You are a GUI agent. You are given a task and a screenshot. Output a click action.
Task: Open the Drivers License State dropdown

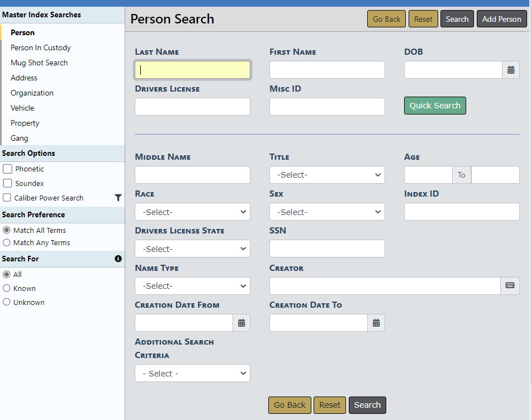192,249
